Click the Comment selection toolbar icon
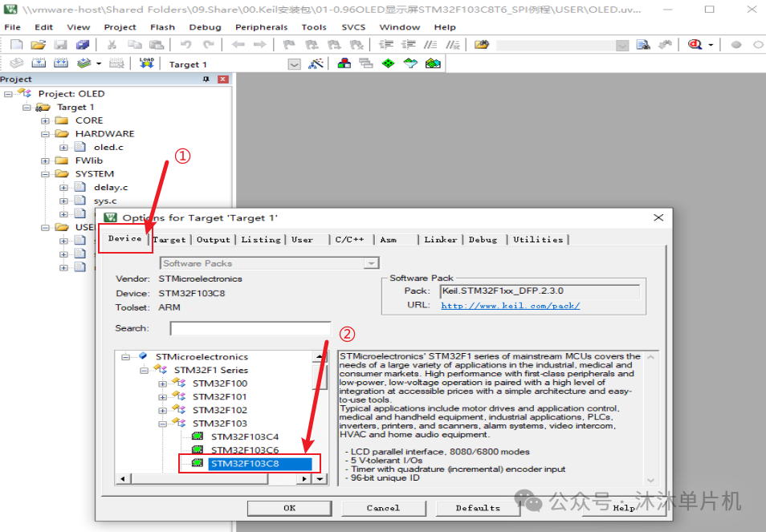This screenshot has width=766, height=532. click(430, 45)
